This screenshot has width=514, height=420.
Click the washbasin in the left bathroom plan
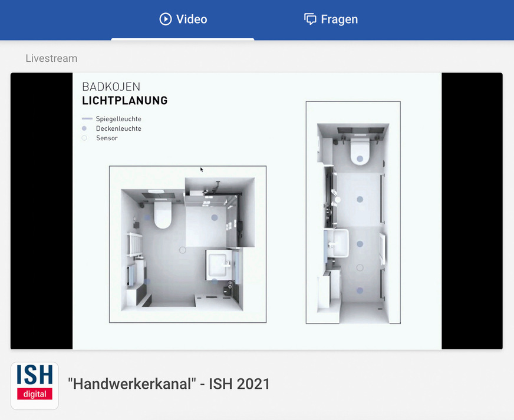(220, 263)
